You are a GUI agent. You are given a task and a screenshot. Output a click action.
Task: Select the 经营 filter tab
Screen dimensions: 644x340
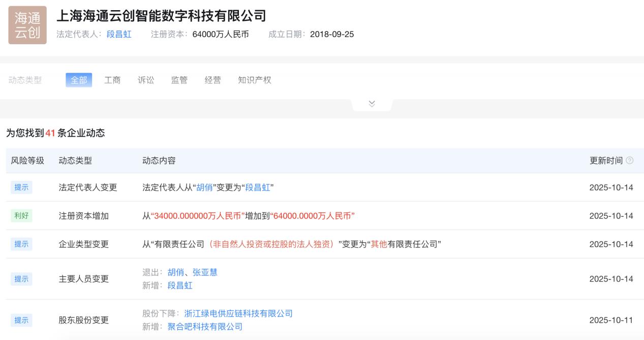coord(213,80)
